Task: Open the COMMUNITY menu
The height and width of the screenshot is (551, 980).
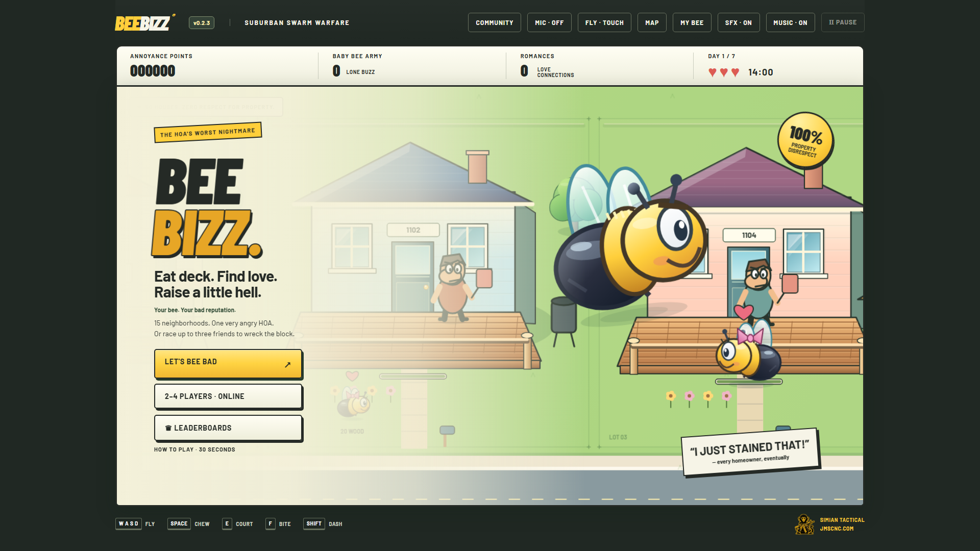Action: (x=495, y=22)
